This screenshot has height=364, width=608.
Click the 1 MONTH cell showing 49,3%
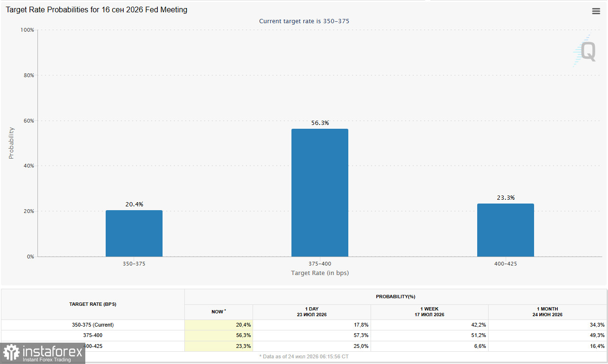[547, 335]
